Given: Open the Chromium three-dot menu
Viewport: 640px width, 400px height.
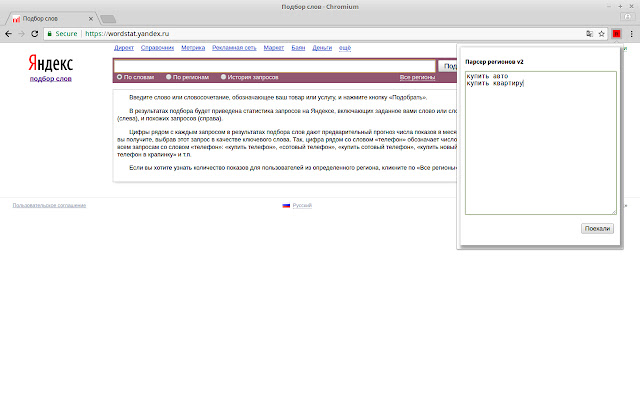Looking at the screenshot, I should click(x=631, y=34).
